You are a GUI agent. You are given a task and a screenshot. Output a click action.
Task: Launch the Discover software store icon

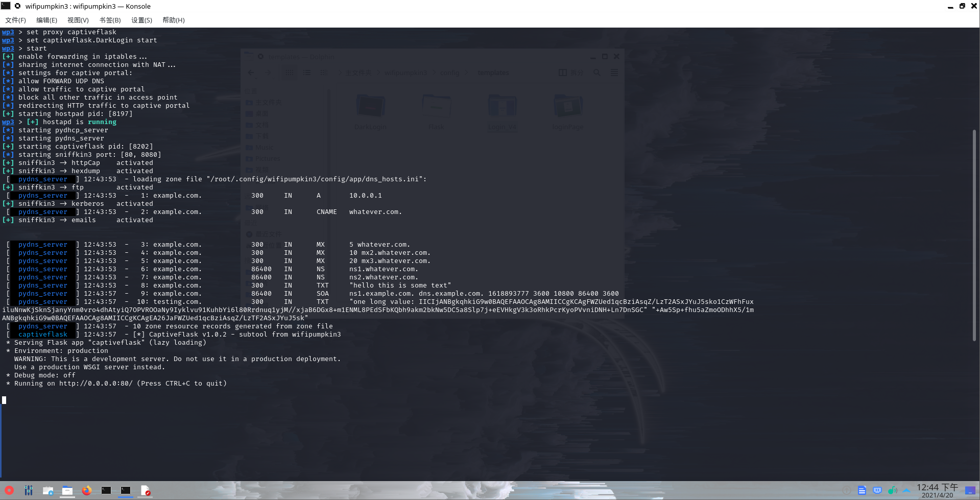click(x=48, y=490)
